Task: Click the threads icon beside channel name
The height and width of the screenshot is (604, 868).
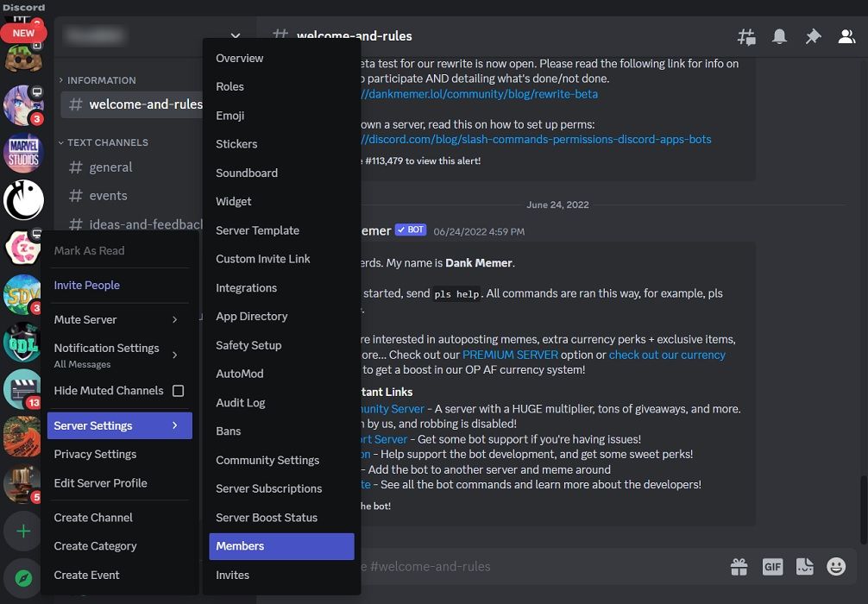Action: click(x=746, y=36)
